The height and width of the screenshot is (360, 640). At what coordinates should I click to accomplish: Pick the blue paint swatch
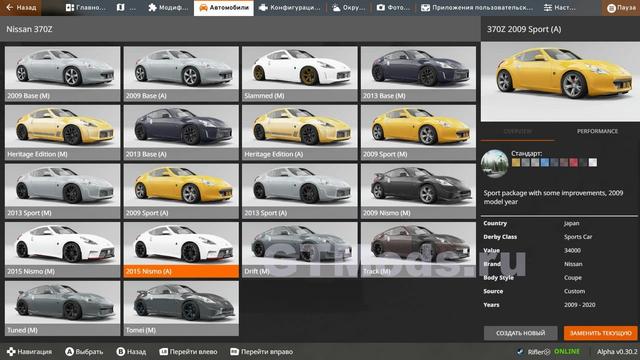(x=544, y=162)
